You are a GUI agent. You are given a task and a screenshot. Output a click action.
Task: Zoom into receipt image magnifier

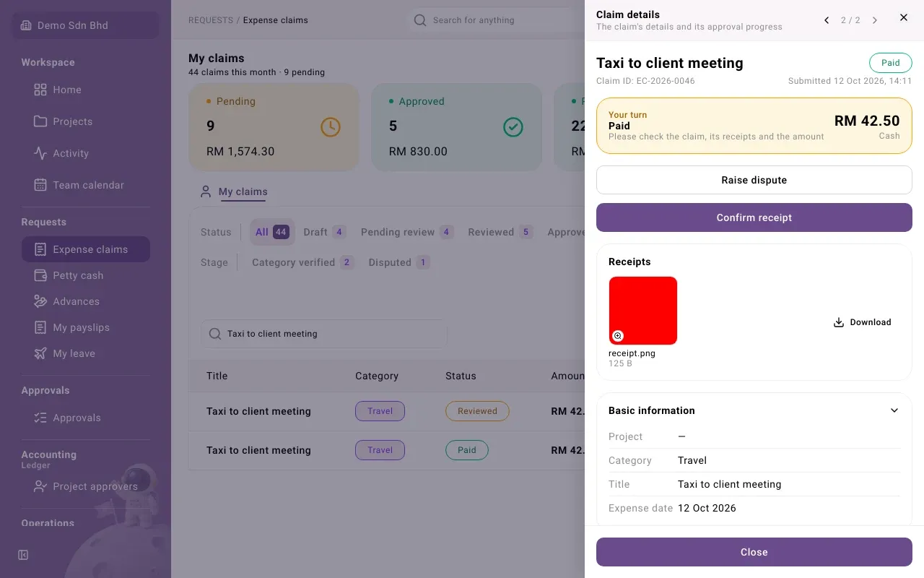(618, 336)
